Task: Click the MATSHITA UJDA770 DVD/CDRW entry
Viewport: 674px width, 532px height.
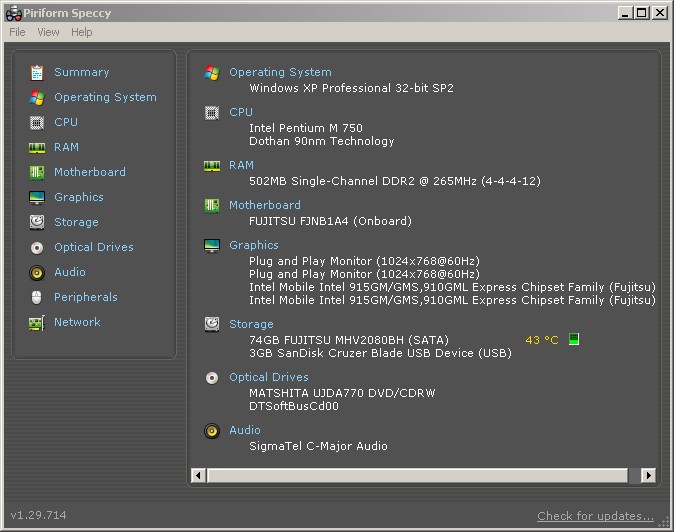Action: 342,393
